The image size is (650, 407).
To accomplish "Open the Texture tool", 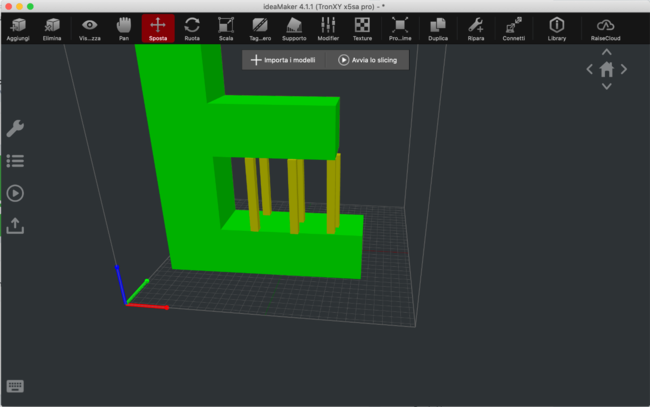I will coord(362,27).
